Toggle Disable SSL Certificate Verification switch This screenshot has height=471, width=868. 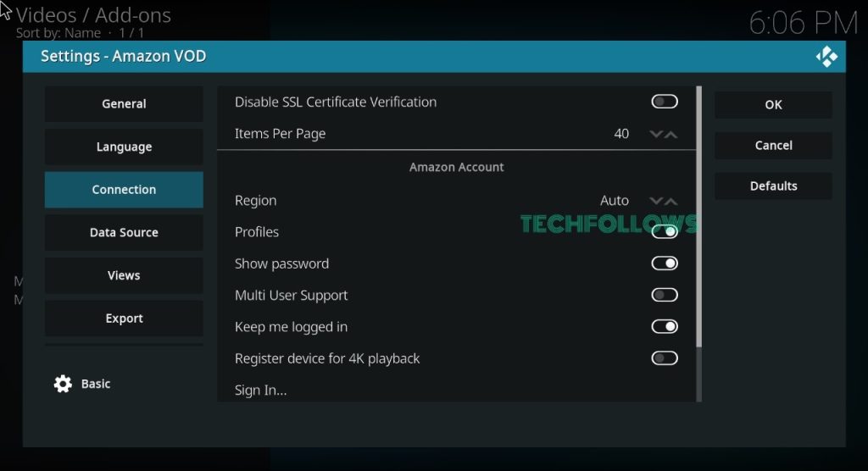[665, 102]
